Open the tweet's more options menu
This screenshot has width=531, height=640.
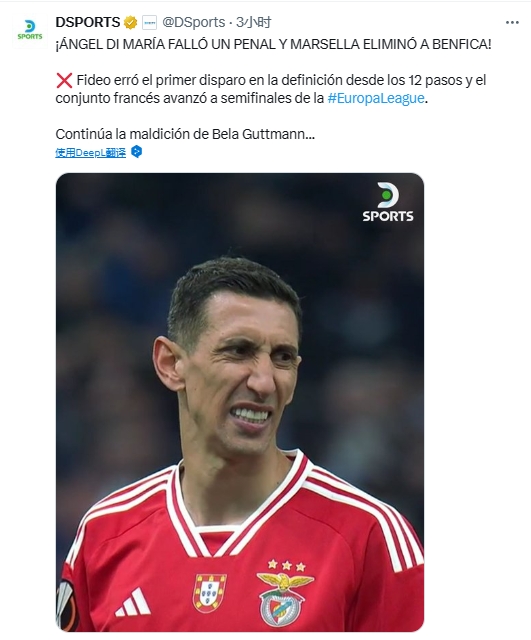coord(512,22)
